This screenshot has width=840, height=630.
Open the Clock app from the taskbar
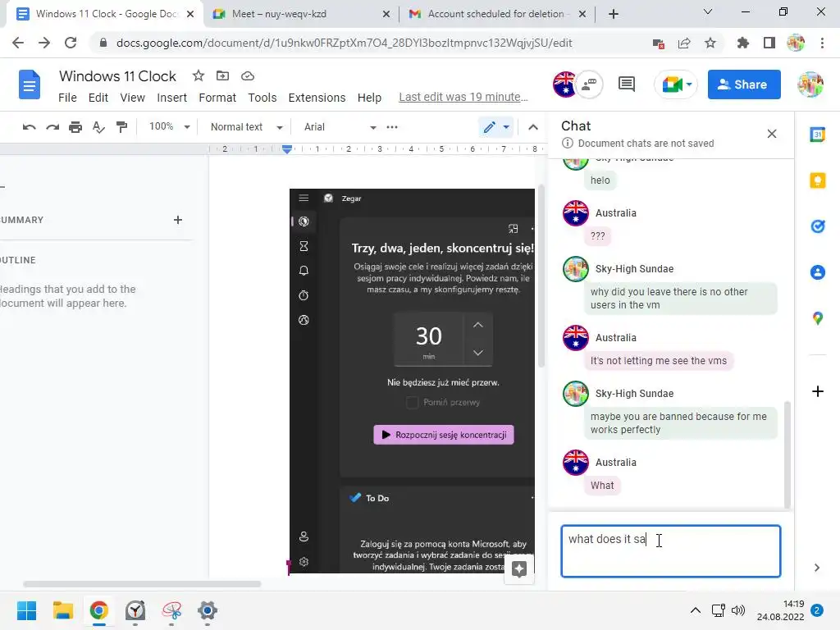point(135,610)
